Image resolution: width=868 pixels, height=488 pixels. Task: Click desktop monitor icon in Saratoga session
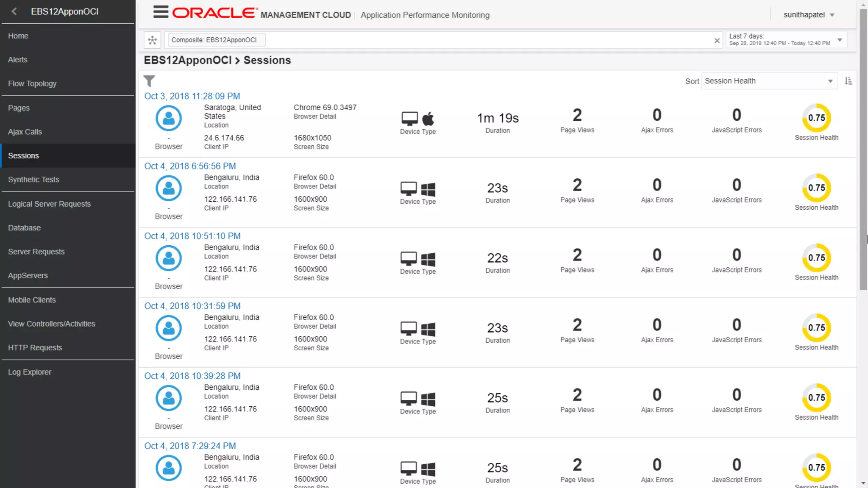point(409,119)
